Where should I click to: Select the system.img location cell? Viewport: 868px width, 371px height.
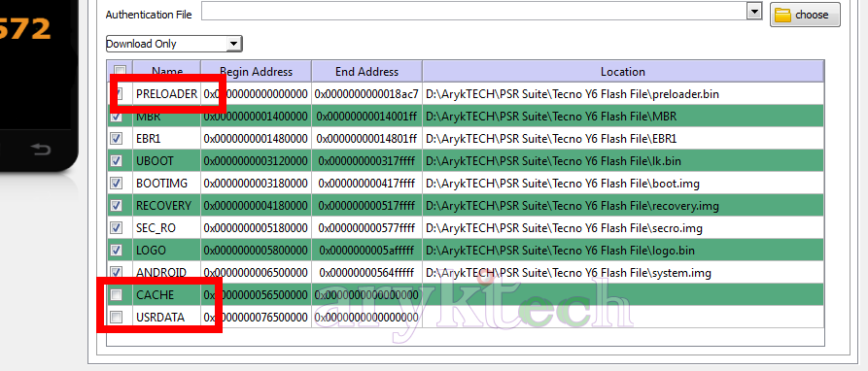[x=623, y=272]
